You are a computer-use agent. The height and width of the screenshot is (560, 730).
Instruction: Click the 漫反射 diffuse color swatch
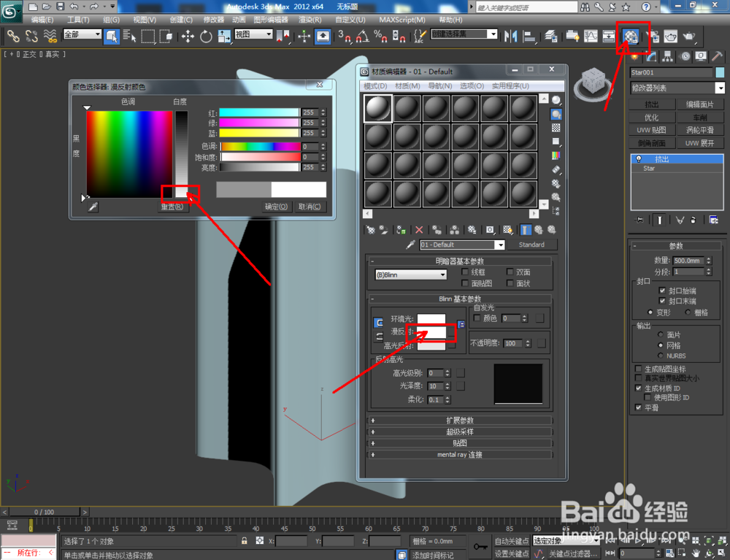coord(431,332)
